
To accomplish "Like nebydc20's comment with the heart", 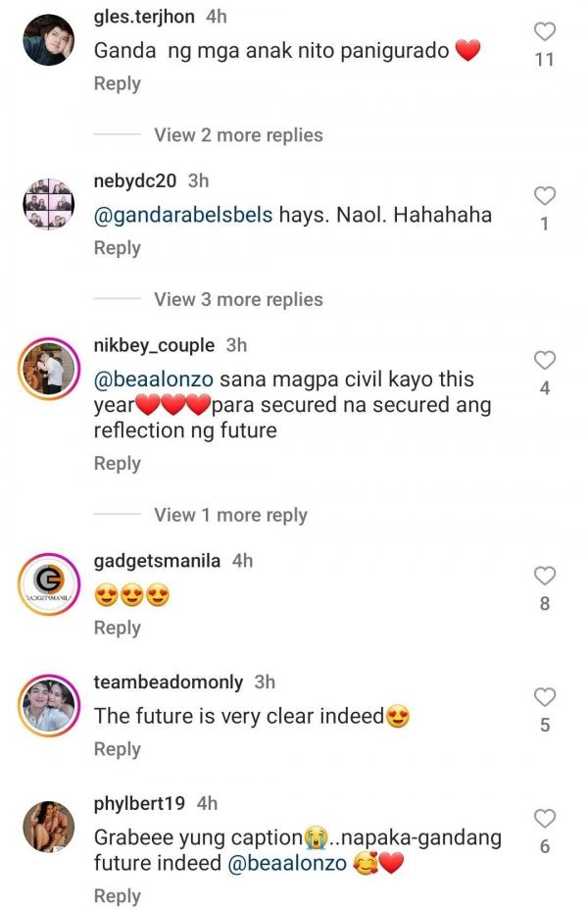I will click(545, 195).
